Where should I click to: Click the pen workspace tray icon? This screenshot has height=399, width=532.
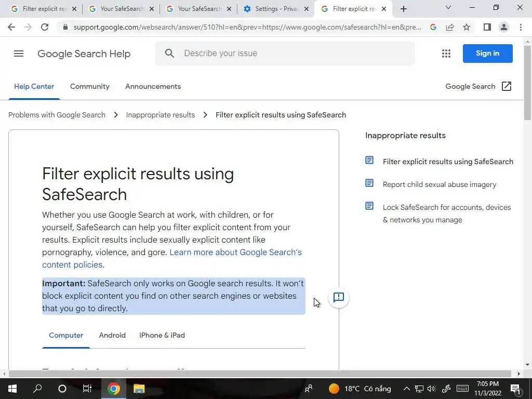[x=446, y=389]
